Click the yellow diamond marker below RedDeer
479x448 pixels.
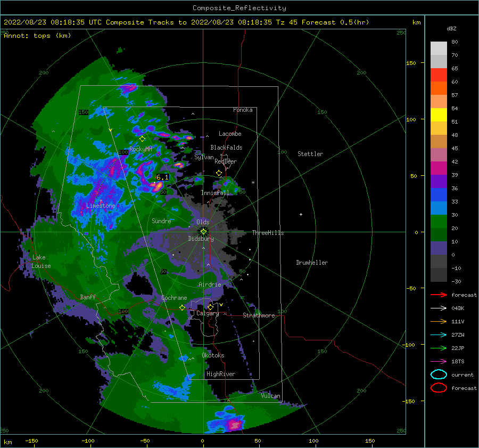(x=219, y=173)
